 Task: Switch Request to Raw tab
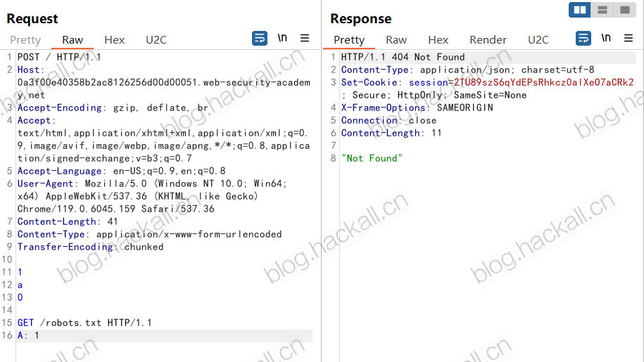click(x=72, y=40)
